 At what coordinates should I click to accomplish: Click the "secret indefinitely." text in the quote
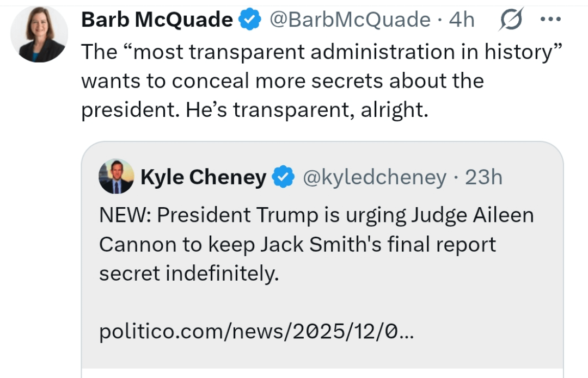(x=188, y=274)
